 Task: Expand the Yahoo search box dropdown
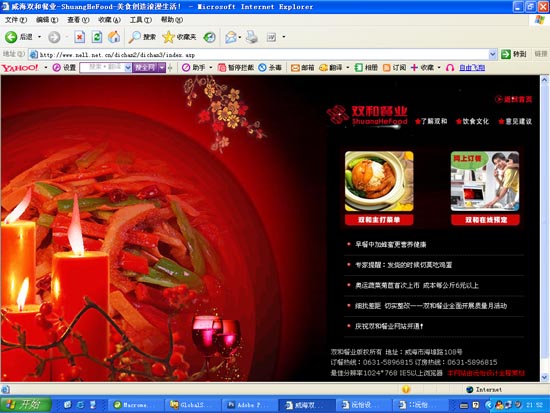tap(128, 68)
